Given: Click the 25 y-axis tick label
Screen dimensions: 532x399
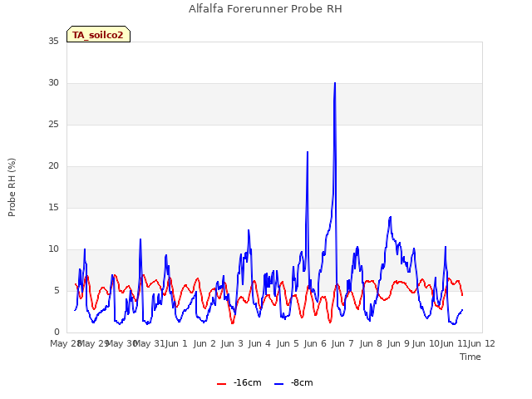Looking at the screenshot, I should (x=53, y=125).
